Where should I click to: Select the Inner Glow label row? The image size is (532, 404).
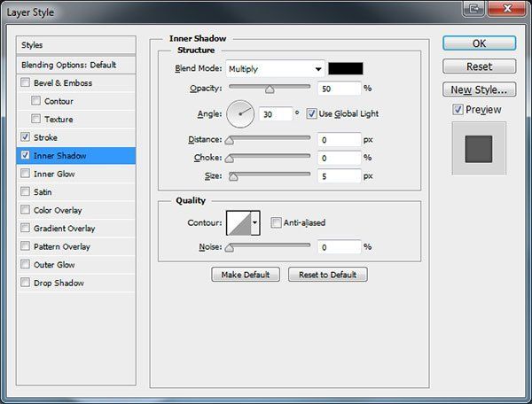[x=76, y=174]
